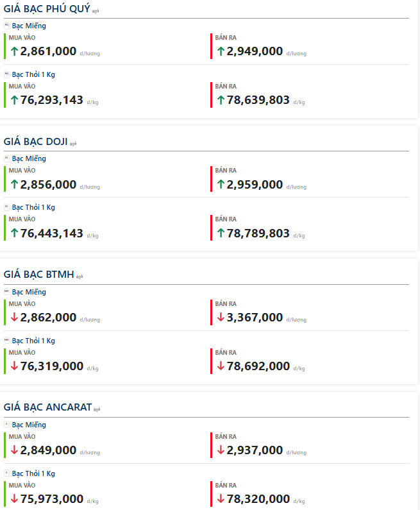The height and width of the screenshot is (510, 420).
Task: Select Bạc Thỏi 1 Kg label under Ancarat
Action: pyautogui.click(x=33, y=473)
